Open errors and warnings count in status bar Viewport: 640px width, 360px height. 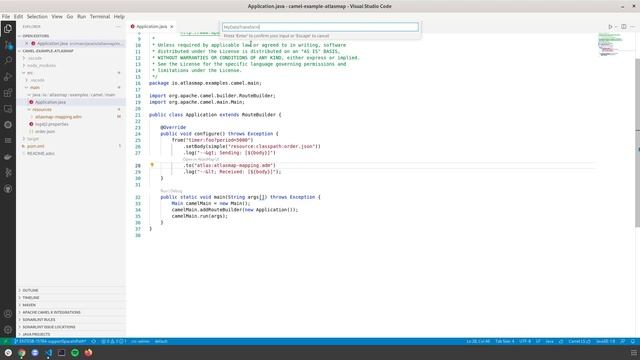(x=114, y=341)
